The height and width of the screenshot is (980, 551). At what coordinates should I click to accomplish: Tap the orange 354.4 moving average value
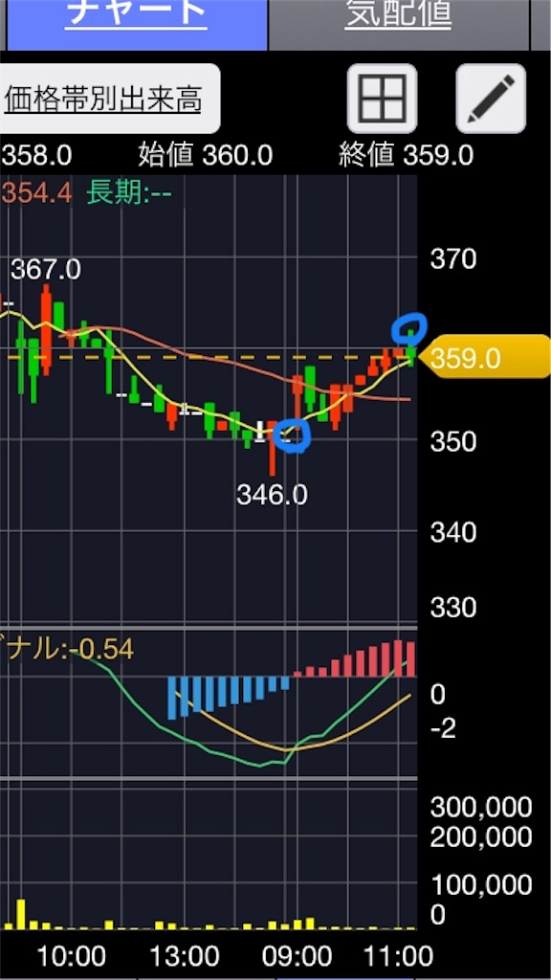point(35,193)
